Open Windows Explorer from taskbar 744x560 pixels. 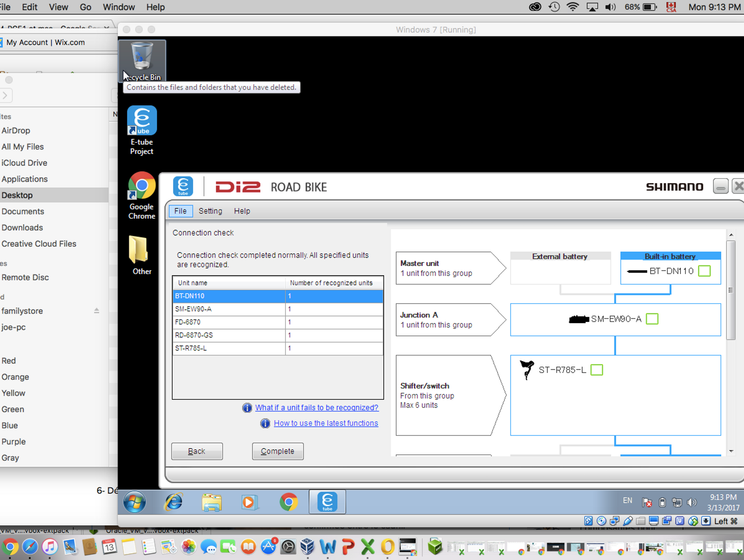tap(212, 502)
